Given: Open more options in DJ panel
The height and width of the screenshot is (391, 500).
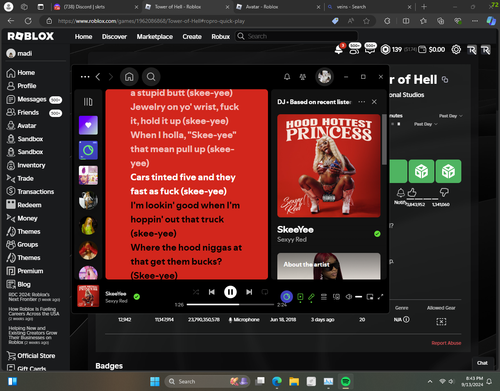Looking at the screenshot, I should [362, 102].
